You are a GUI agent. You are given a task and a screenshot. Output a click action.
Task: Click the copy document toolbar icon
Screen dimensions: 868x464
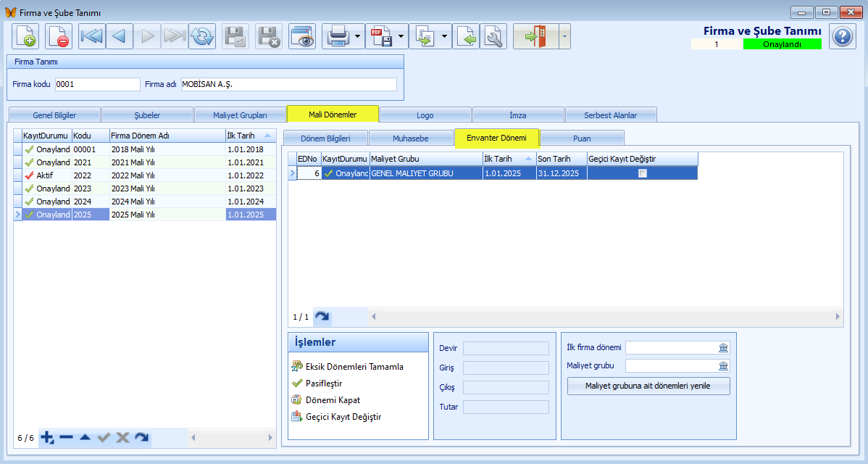pyautogui.click(x=425, y=36)
